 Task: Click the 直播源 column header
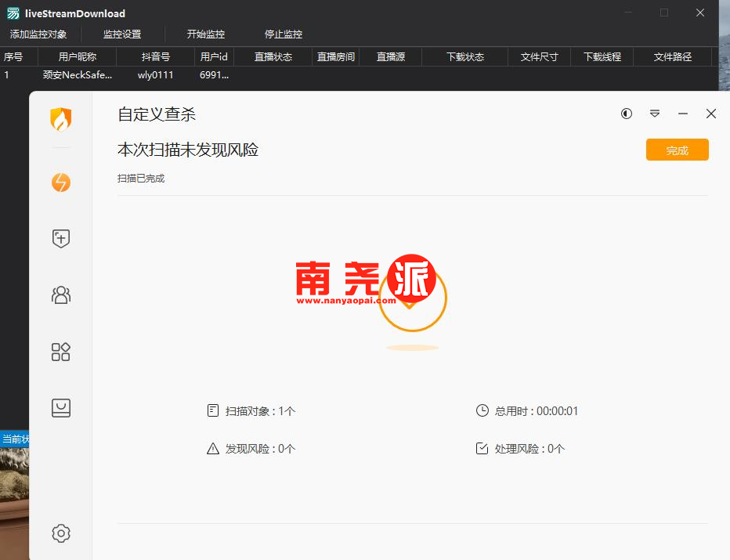pos(391,57)
